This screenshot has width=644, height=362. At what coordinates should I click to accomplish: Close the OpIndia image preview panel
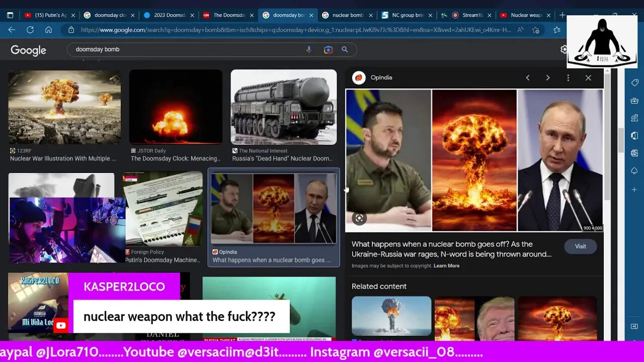pyautogui.click(x=588, y=77)
